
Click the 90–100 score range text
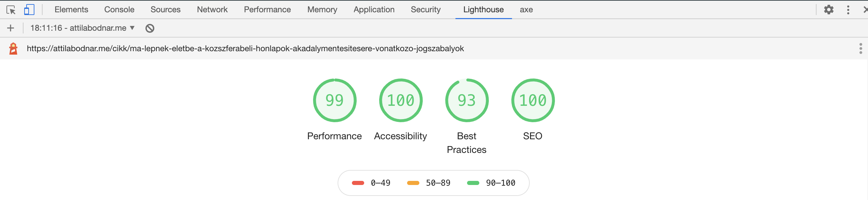501,183
